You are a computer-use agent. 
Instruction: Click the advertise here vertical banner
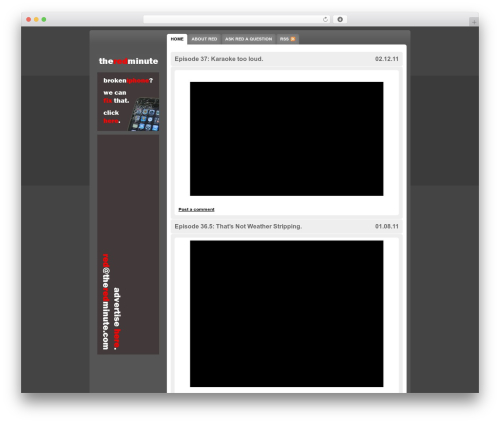tap(128, 244)
